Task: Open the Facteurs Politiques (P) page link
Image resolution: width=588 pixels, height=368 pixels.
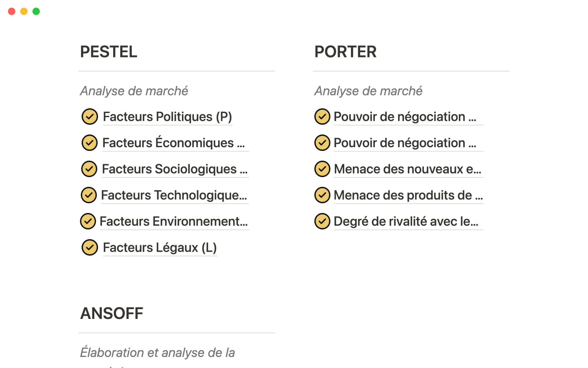Action: [x=167, y=117]
